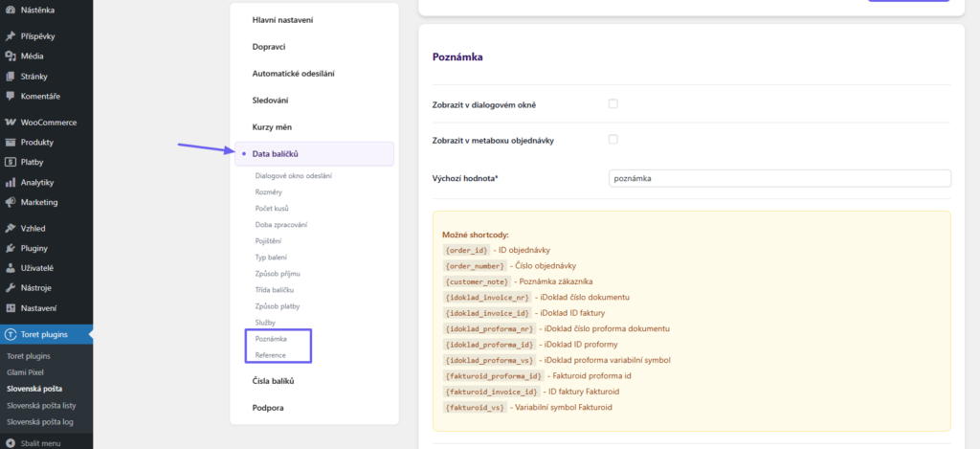The image size is (980, 449).
Task: Jump to Poznámka subsection link
Action: tap(271, 339)
